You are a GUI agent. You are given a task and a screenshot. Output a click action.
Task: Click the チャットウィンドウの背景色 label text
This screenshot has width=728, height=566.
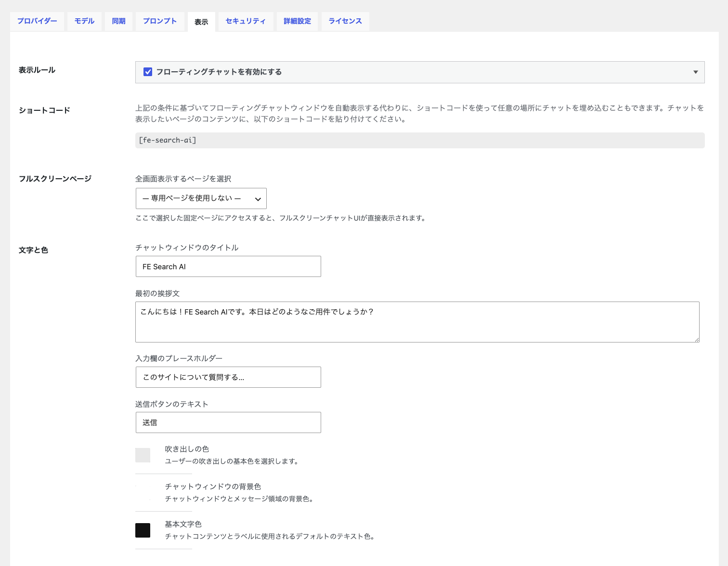click(213, 487)
